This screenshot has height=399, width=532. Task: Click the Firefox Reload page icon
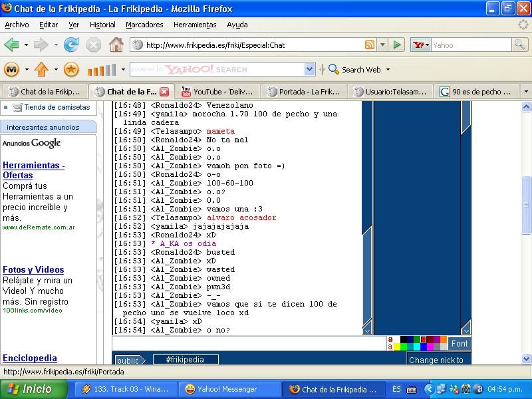pyautogui.click(x=70, y=45)
